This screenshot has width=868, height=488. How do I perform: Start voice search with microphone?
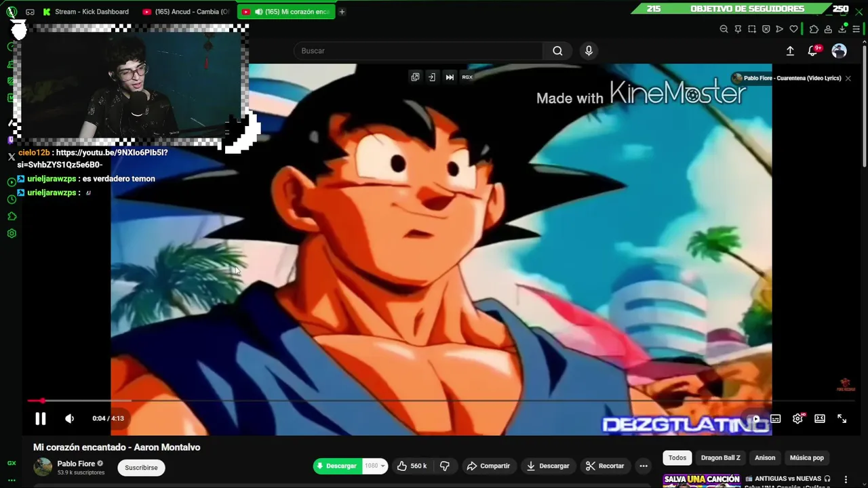click(x=589, y=51)
